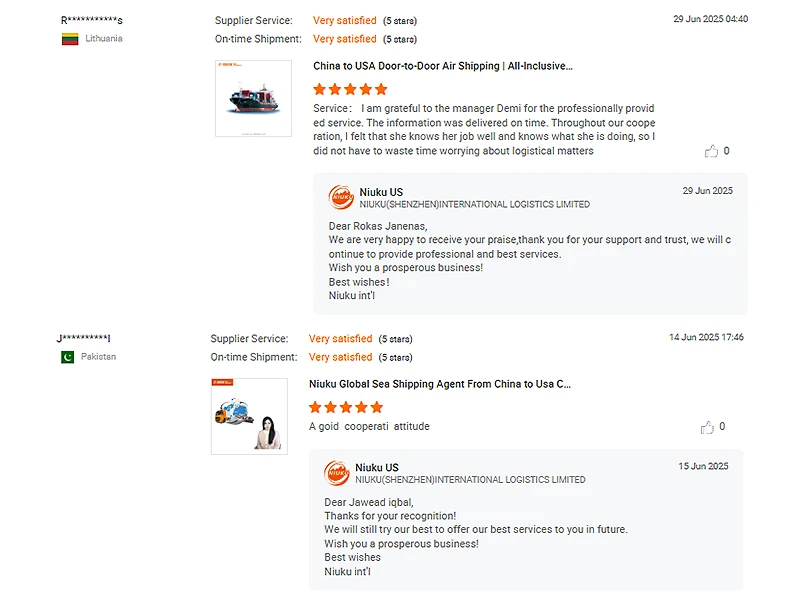Like the Pakistan reviewer's comment
Viewport: 800px width, 600px height.
(x=707, y=427)
